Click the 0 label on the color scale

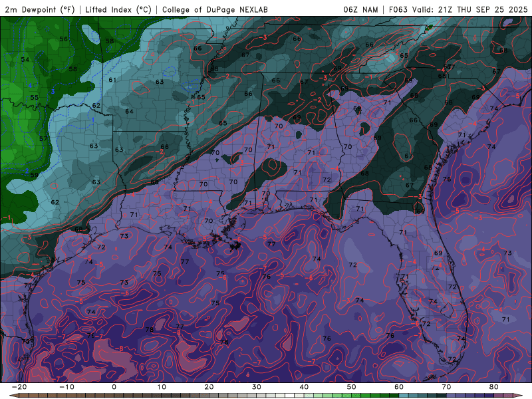pyautogui.click(x=114, y=387)
